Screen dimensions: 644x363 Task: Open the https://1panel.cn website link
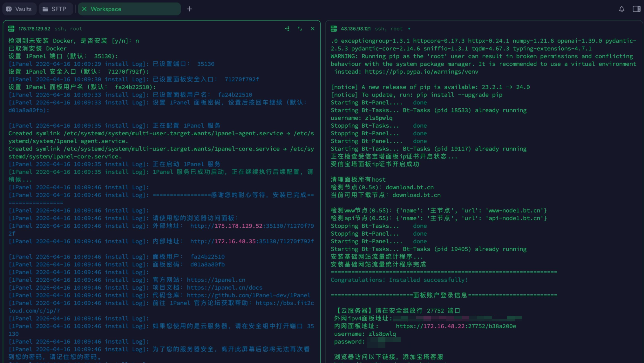(216, 280)
